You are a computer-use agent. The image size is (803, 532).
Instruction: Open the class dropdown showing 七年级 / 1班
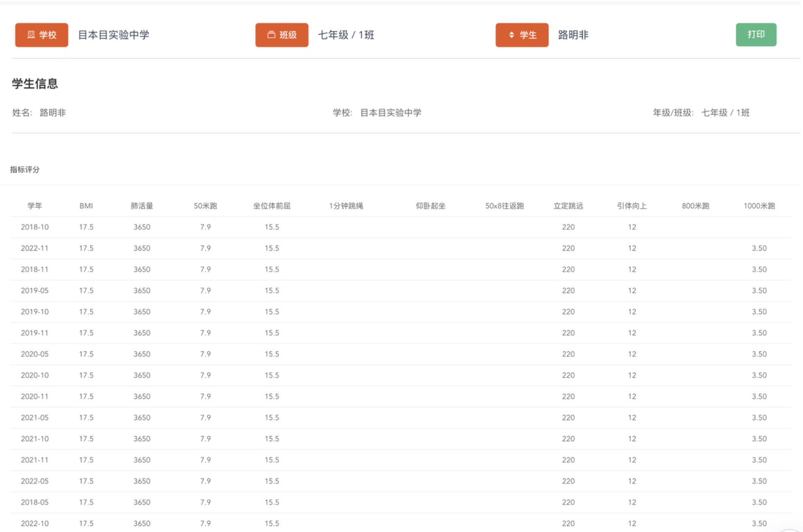click(347, 35)
